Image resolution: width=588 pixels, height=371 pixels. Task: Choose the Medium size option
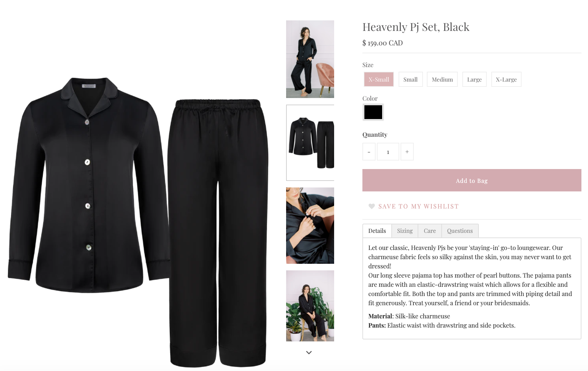click(442, 79)
